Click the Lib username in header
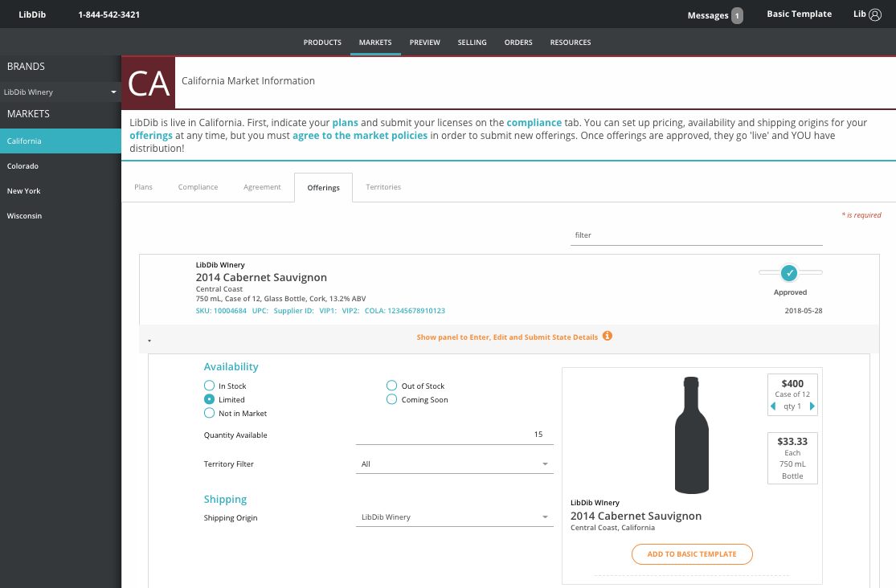This screenshot has width=896, height=588. 859,14
